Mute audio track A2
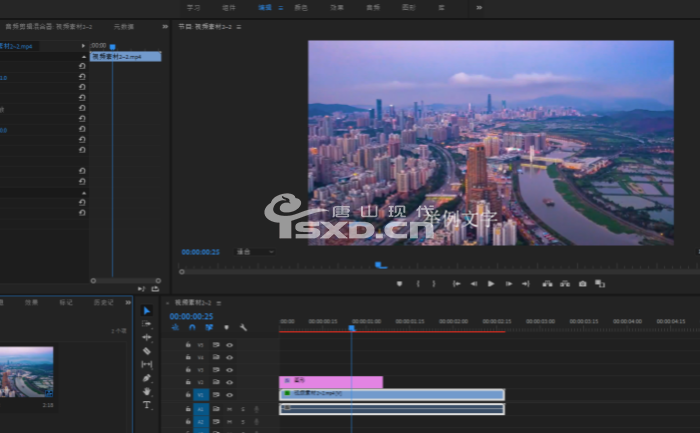700x433 pixels. coord(229,421)
